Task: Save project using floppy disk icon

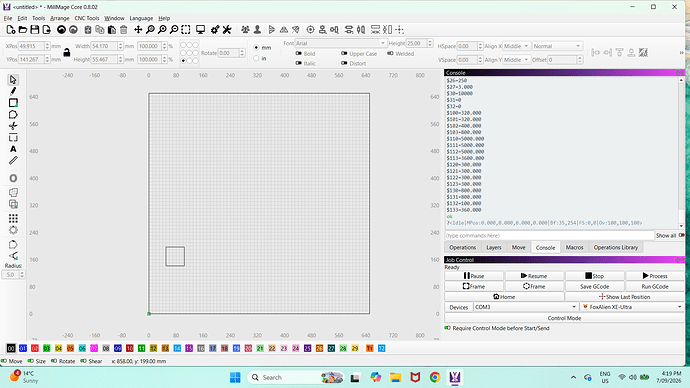Action: point(34,29)
